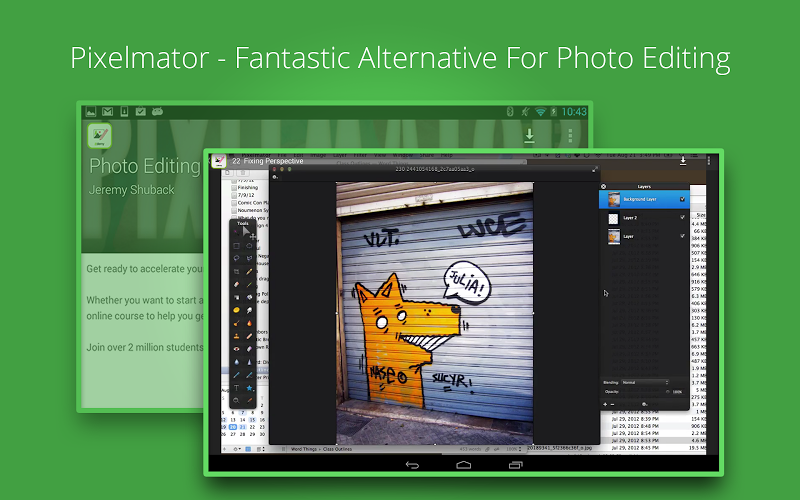Tap the Wi-Fi status icon
Viewport: 800px width, 500px height.
540,111
